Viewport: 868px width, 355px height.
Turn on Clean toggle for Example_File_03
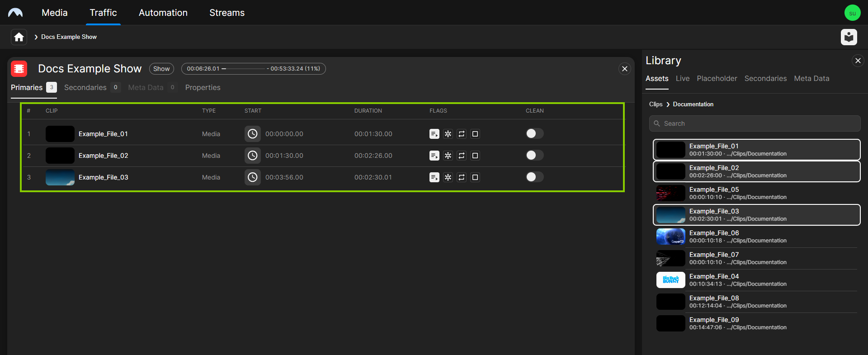tap(534, 177)
